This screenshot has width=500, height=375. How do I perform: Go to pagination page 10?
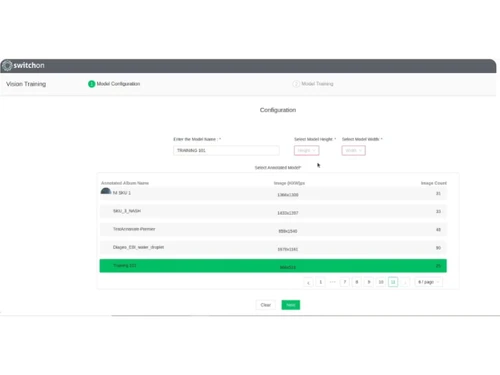381,282
